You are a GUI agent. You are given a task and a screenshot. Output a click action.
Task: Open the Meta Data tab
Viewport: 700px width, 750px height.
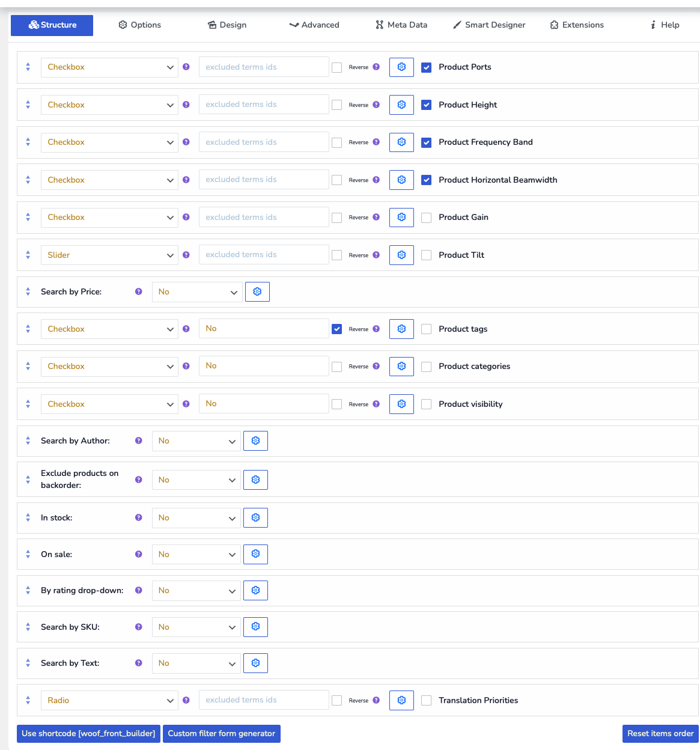pos(401,25)
